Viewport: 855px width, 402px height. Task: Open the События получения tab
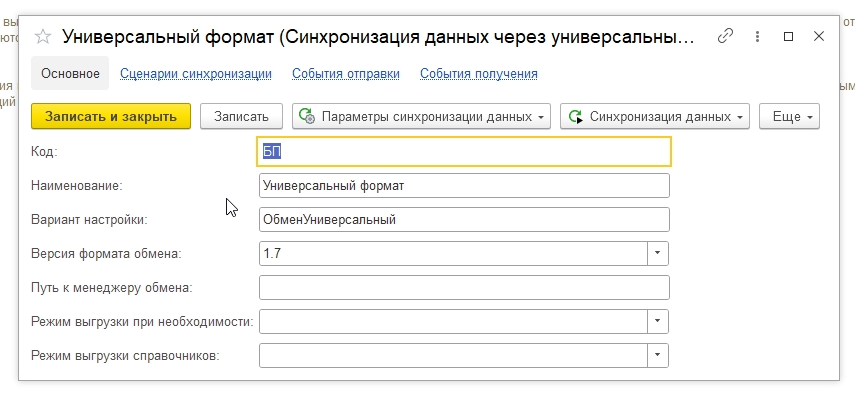tap(479, 73)
